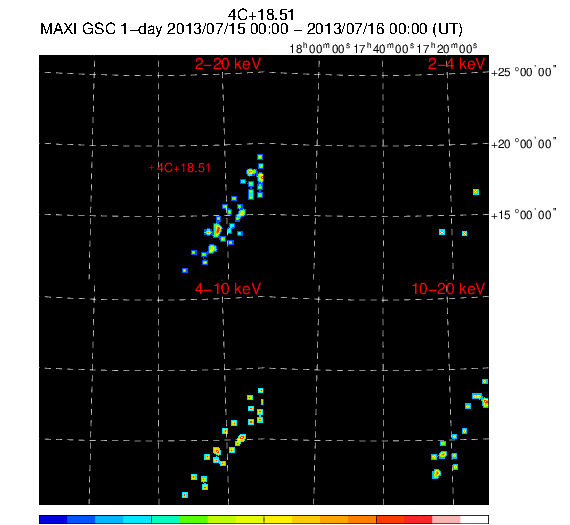Viewport: 570px width, 525px height.
Task: Click the bright red blob in 2-20 keV streak
Action: 217,230
